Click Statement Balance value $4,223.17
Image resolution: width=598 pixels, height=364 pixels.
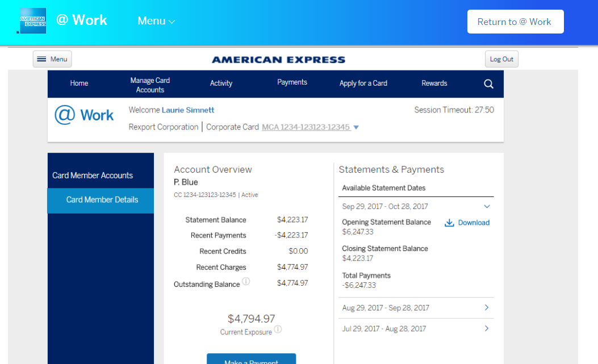pyautogui.click(x=292, y=220)
